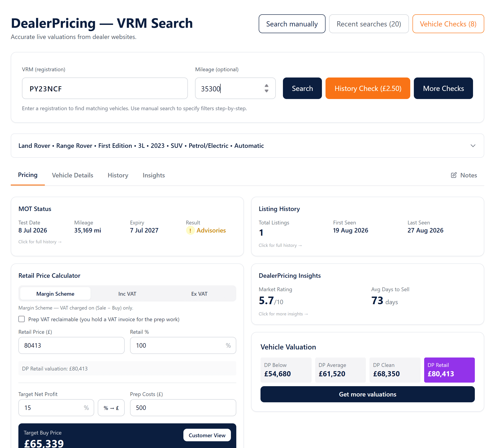Click the Search manually button
Image resolution: width=495 pixels, height=448 pixels.
click(292, 24)
